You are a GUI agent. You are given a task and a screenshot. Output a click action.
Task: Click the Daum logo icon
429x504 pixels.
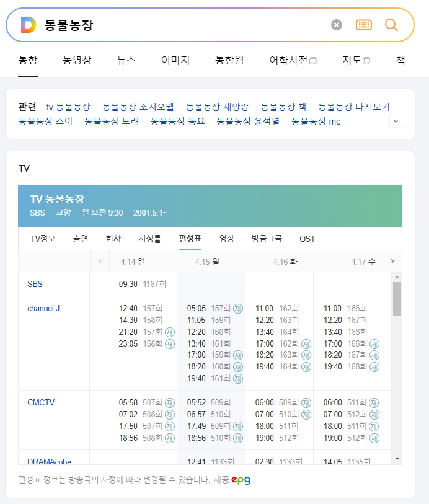29,25
